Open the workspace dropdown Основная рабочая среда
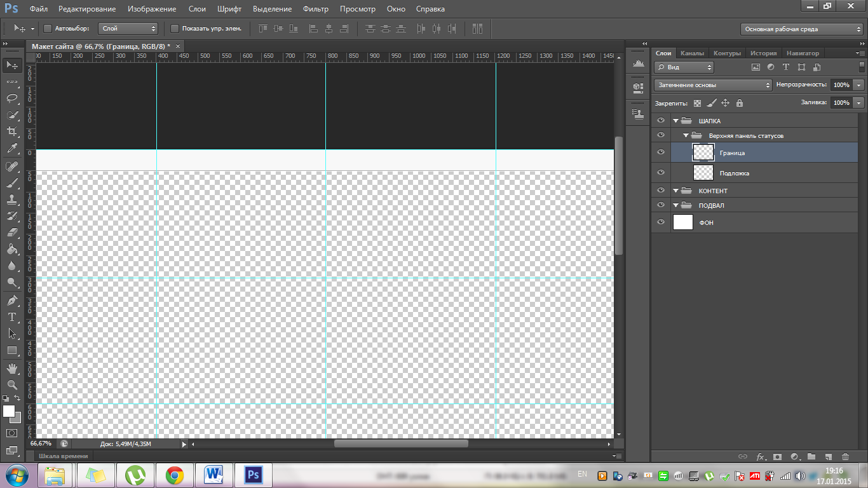 [x=802, y=29]
